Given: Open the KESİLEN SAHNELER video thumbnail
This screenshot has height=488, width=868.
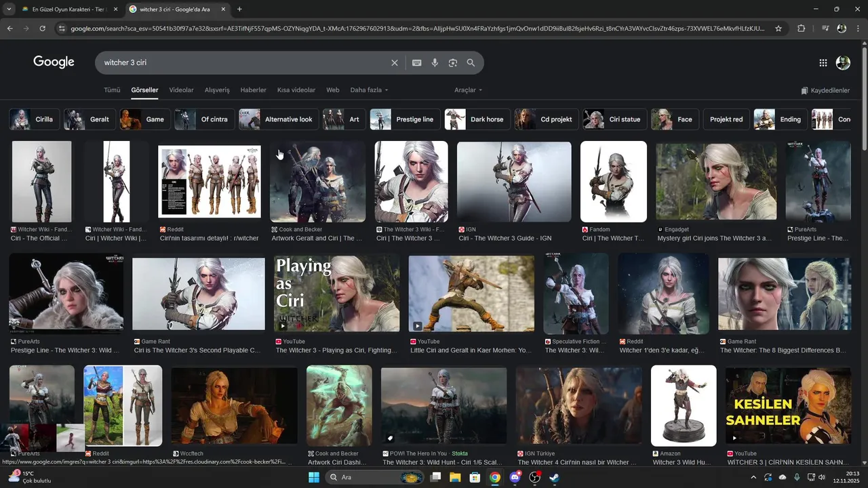Looking at the screenshot, I should pos(788,405).
